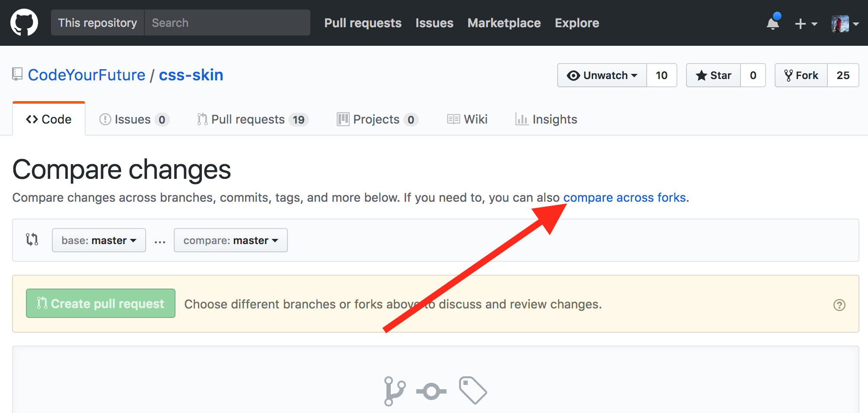The image size is (868, 413).
Task: Click the Create pull request button
Action: 101,303
